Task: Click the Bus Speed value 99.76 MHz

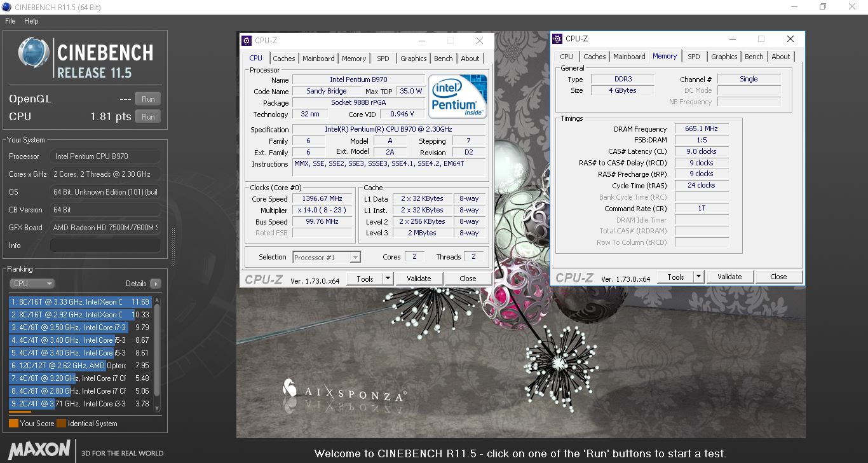Action: point(323,222)
